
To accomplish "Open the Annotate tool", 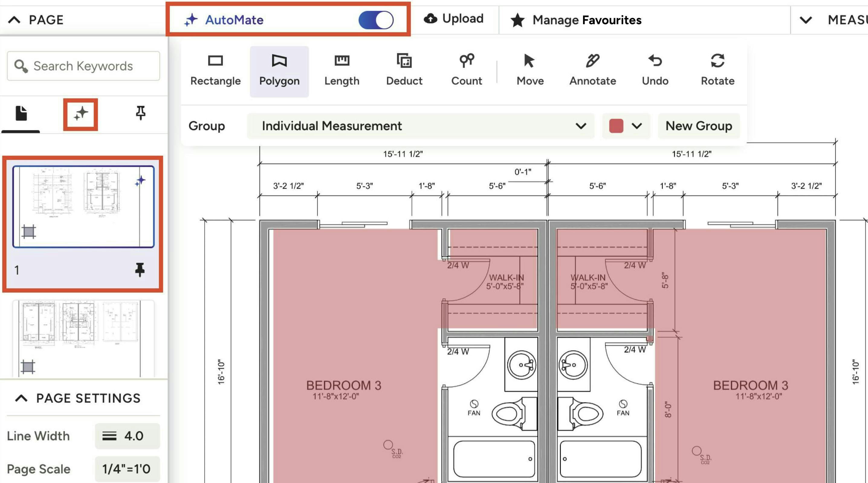I will (592, 71).
